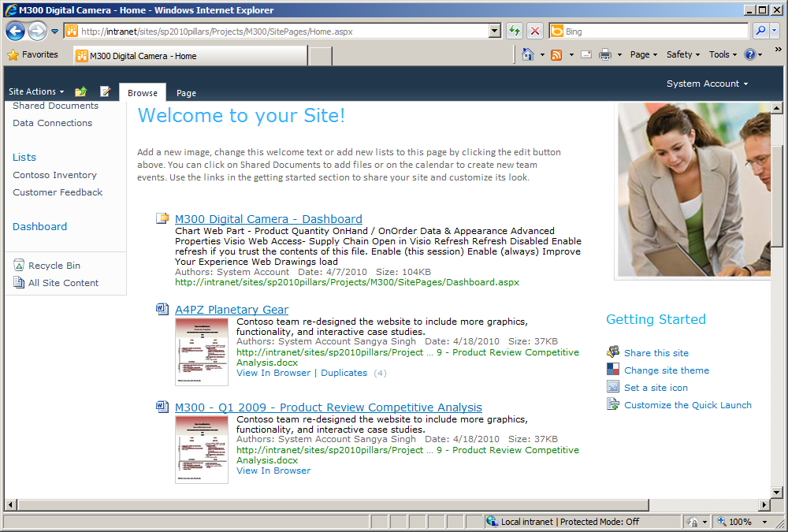Click the Dashboard link in Quick Launch
Image resolution: width=788 pixels, height=532 pixels.
[39, 226]
